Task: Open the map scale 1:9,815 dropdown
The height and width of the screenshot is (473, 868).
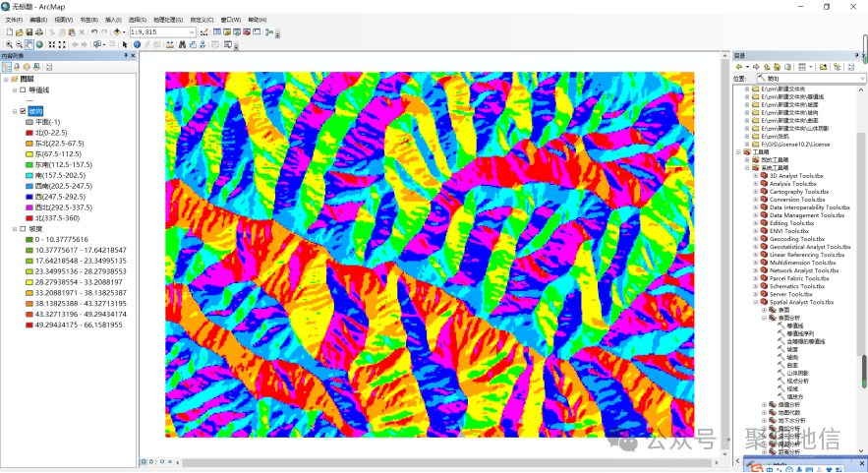Action: click(192, 31)
